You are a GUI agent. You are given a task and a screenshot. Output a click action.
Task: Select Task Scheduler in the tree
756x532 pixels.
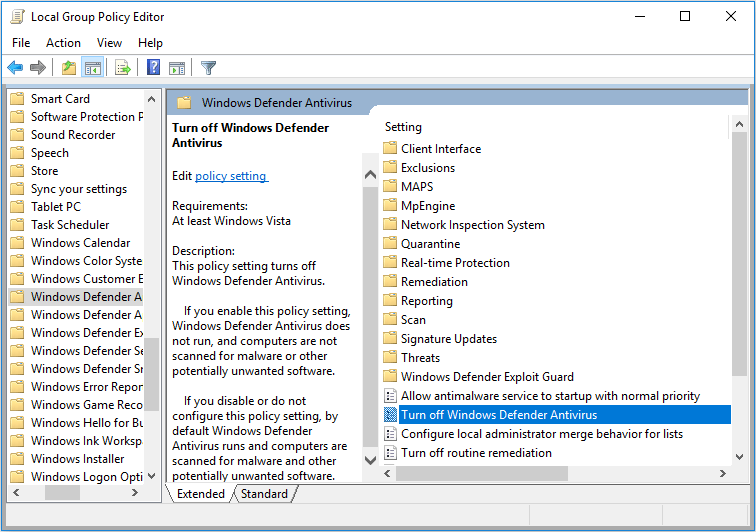70,225
